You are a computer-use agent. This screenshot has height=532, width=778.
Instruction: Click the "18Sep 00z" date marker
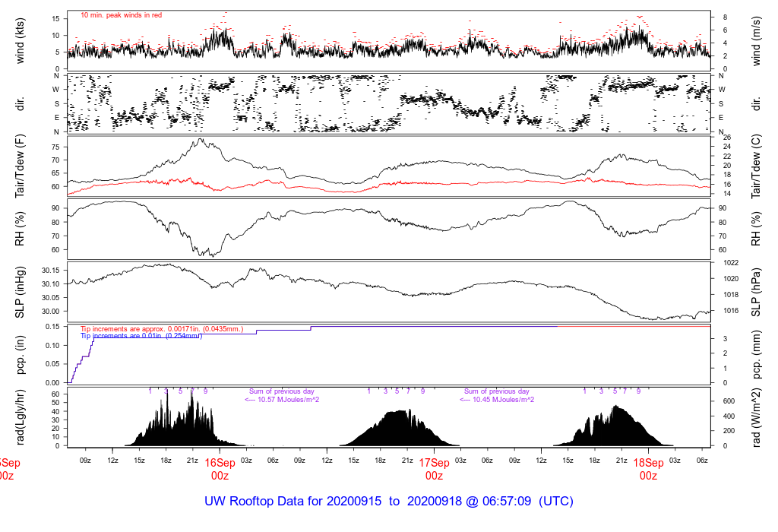tap(649, 469)
